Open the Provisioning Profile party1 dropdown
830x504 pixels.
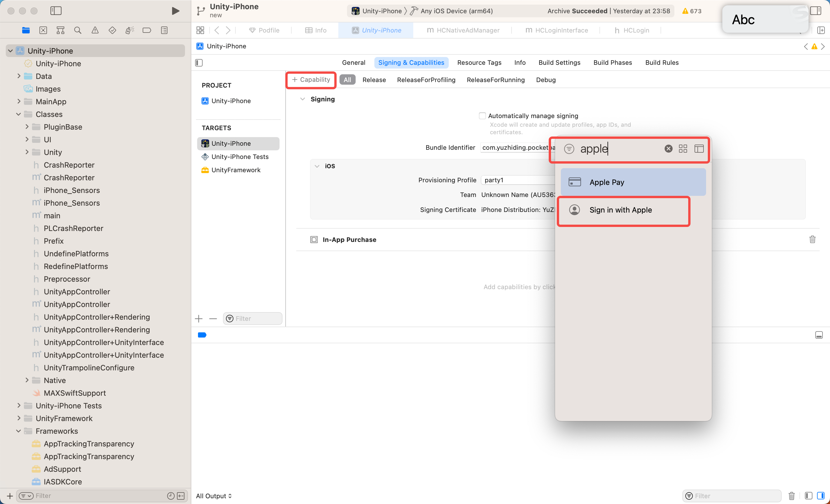[518, 180]
